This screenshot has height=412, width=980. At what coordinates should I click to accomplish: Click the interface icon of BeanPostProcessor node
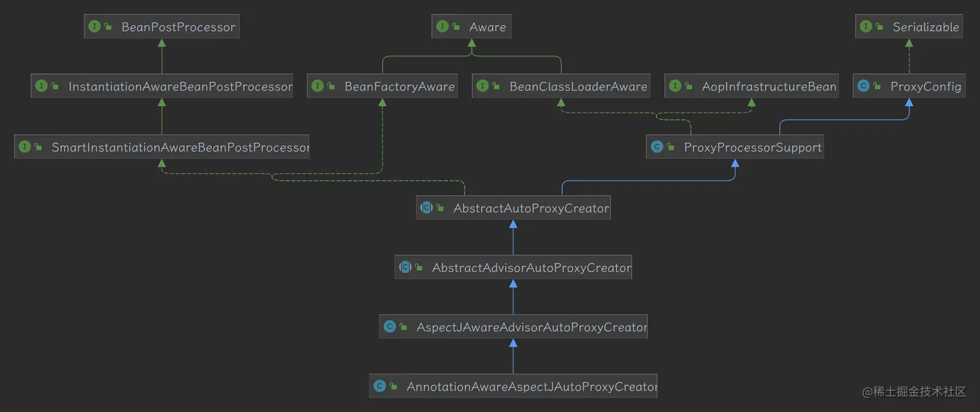point(95,27)
